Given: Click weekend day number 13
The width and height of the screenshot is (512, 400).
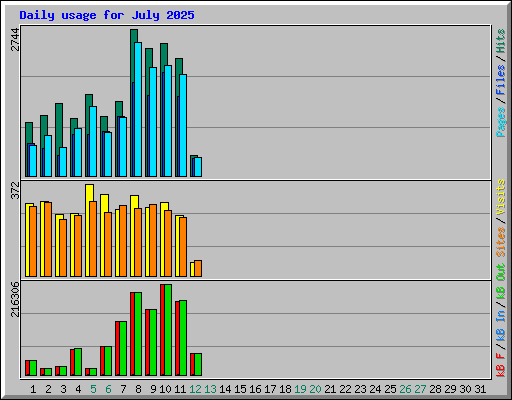Looking at the screenshot, I should [x=210, y=389].
